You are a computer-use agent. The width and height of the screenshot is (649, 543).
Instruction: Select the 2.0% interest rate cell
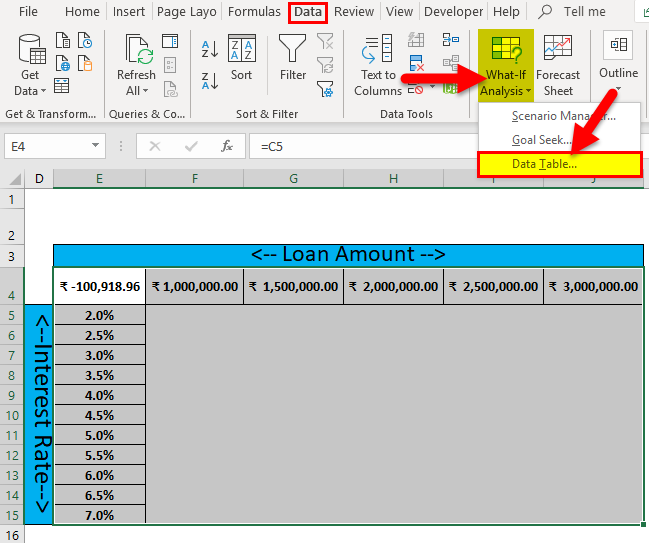[x=99, y=315]
